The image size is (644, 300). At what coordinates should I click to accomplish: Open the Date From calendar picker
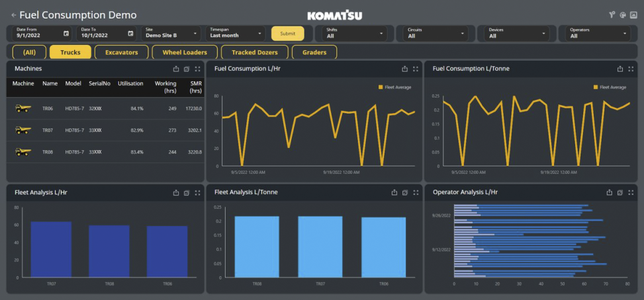click(x=66, y=33)
